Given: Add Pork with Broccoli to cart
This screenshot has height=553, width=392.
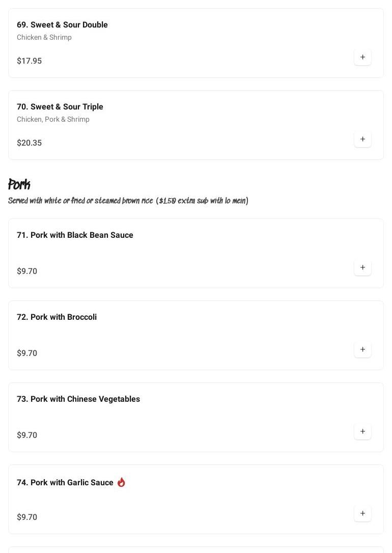Looking at the screenshot, I should coord(362,350).
